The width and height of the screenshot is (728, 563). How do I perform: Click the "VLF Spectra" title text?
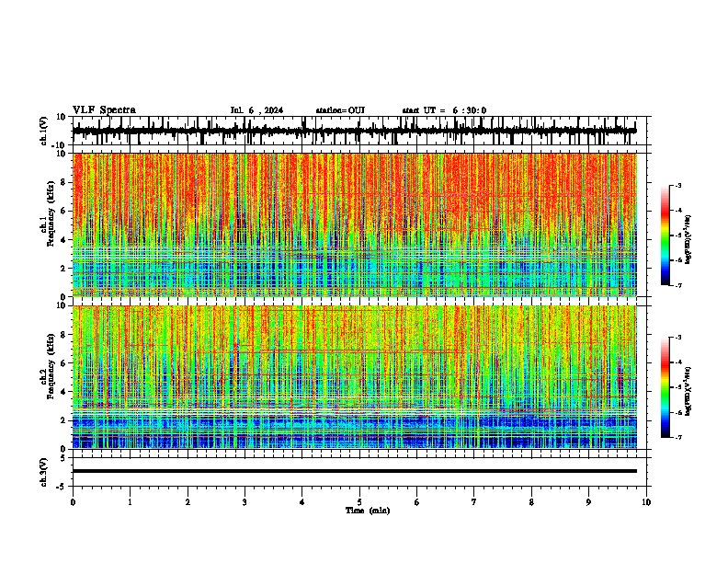pyautogui.click(x=104, y=110)
